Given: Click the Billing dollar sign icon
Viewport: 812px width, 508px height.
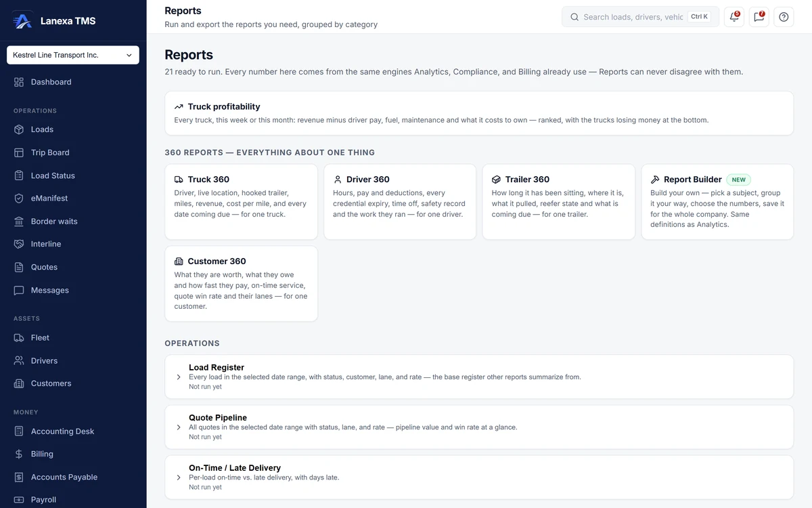Looking at the screenshot, I should 19,454.
